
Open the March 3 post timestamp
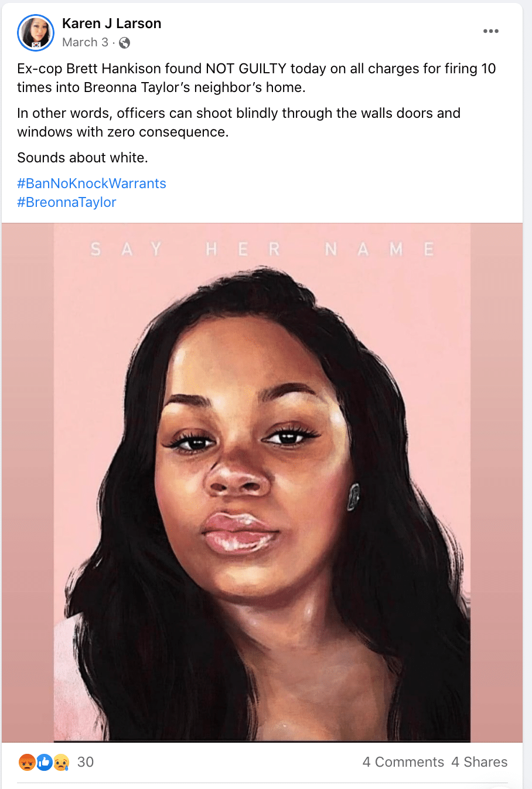pos(85,42)
